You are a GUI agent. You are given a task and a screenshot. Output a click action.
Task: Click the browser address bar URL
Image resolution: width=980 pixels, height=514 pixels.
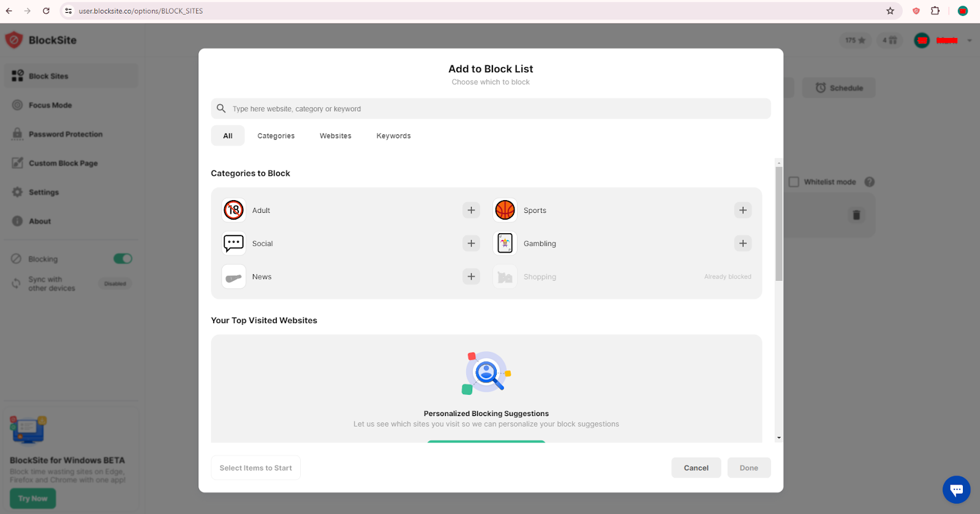pyautogui.click(x=140, y=11)
